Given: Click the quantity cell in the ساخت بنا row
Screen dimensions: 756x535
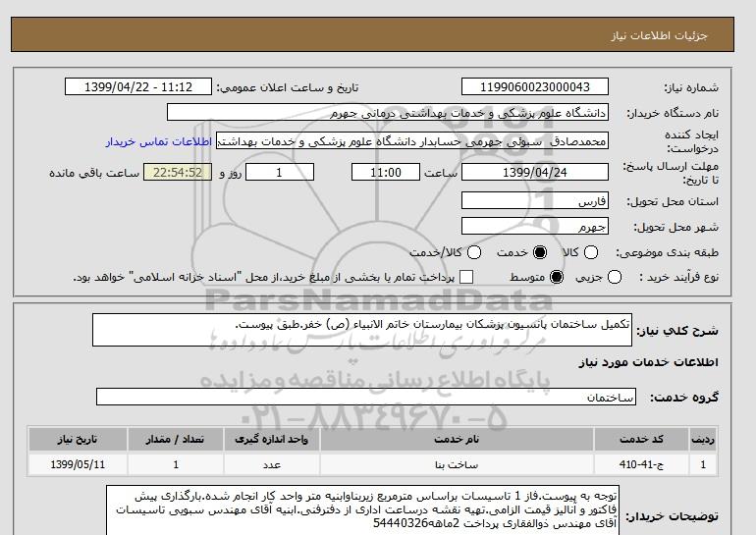Looking at the screenshot, I should click(x=176, y=464).
